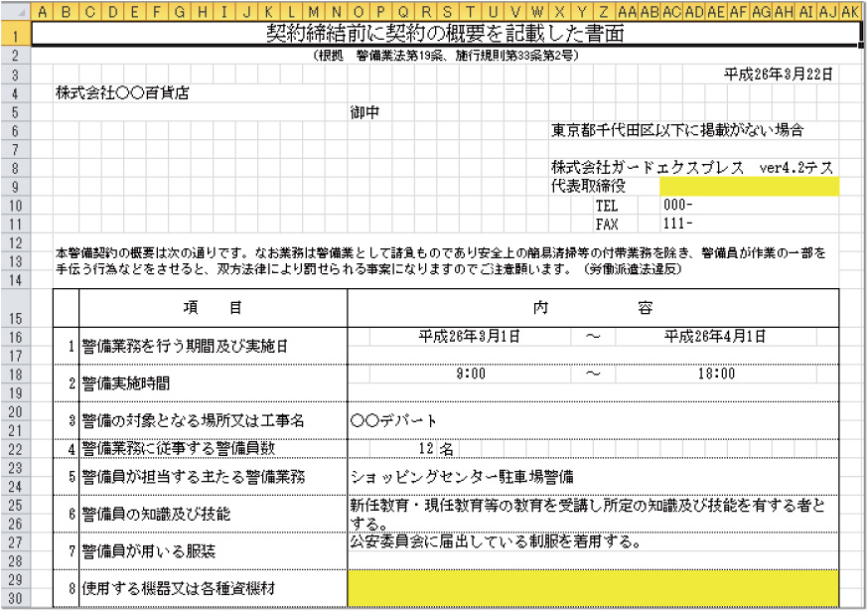Click the row 21 header
Image resolution: width=868 pixels, height=611 pixels.
coord(16,430)
